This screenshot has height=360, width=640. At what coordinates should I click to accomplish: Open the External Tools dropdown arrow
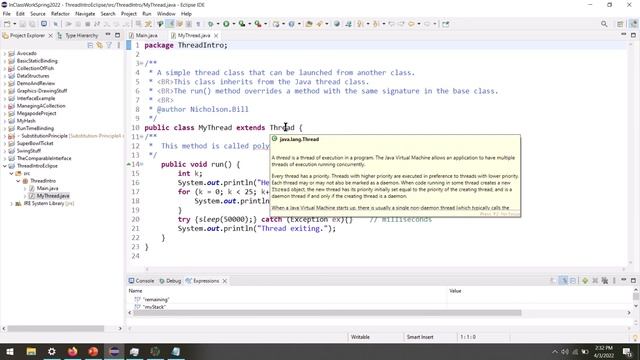265,24
